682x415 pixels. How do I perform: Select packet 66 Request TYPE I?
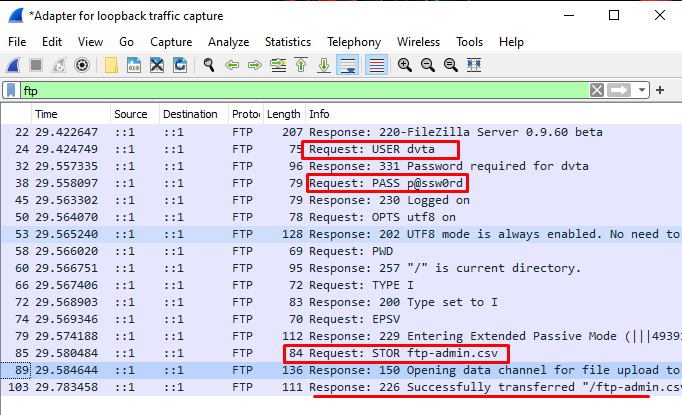point(341,284)
